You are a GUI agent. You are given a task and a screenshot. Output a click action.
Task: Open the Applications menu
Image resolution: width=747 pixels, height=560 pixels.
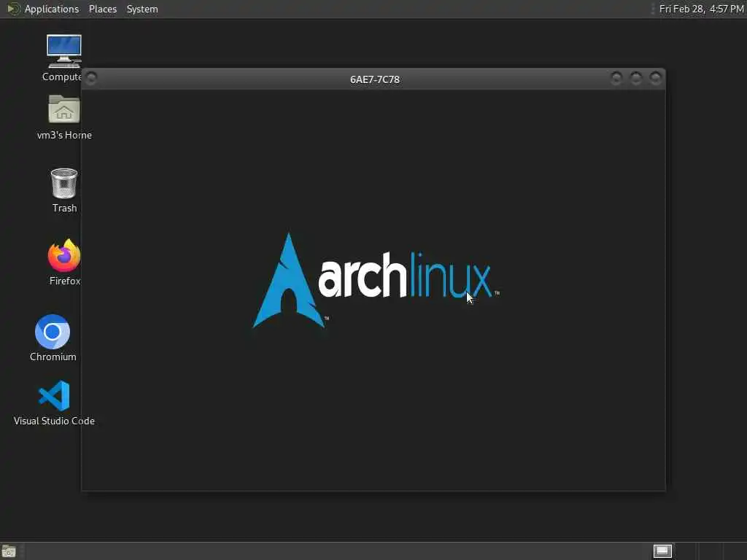point(43,9)
